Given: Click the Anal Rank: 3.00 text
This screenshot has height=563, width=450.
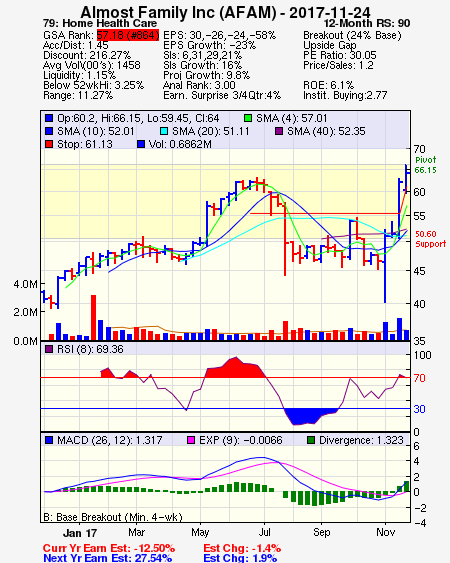Looking at the screenshot, I should (199, 85).
